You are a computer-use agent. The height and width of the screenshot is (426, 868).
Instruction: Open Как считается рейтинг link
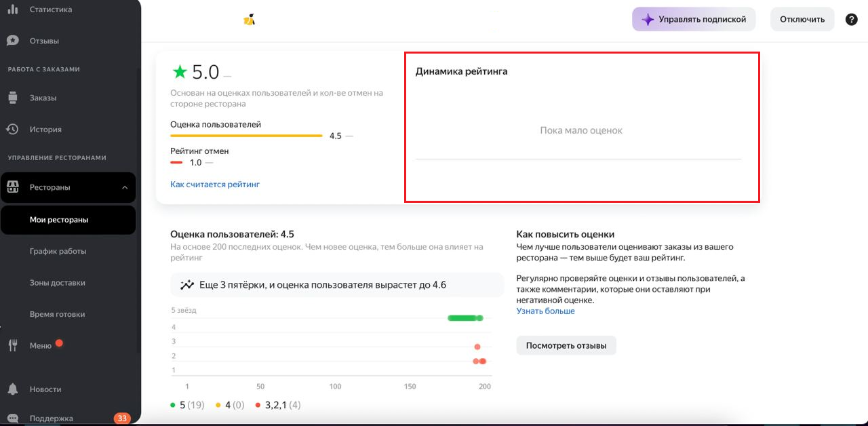point(215,185)
